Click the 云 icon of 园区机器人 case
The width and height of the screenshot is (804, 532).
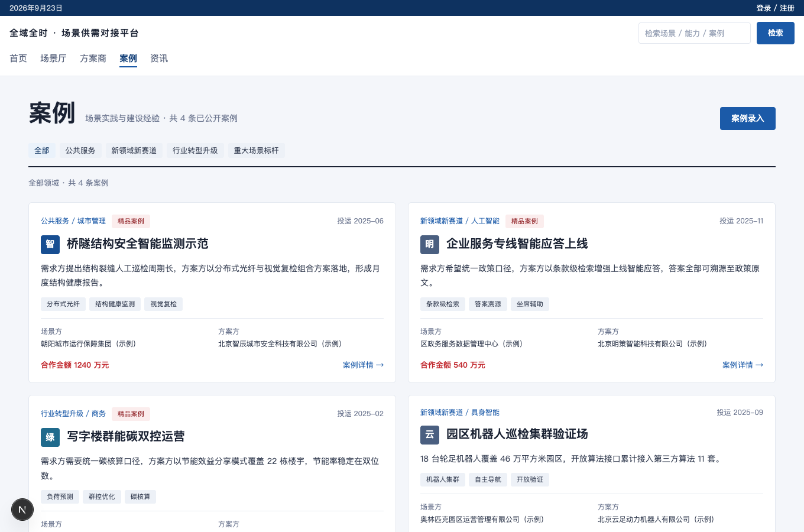[x=430, y=435]
